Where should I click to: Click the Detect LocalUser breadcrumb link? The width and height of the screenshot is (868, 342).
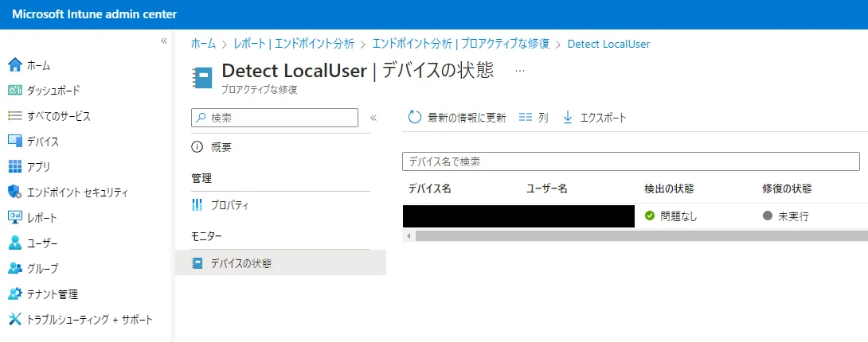[609, 44]
